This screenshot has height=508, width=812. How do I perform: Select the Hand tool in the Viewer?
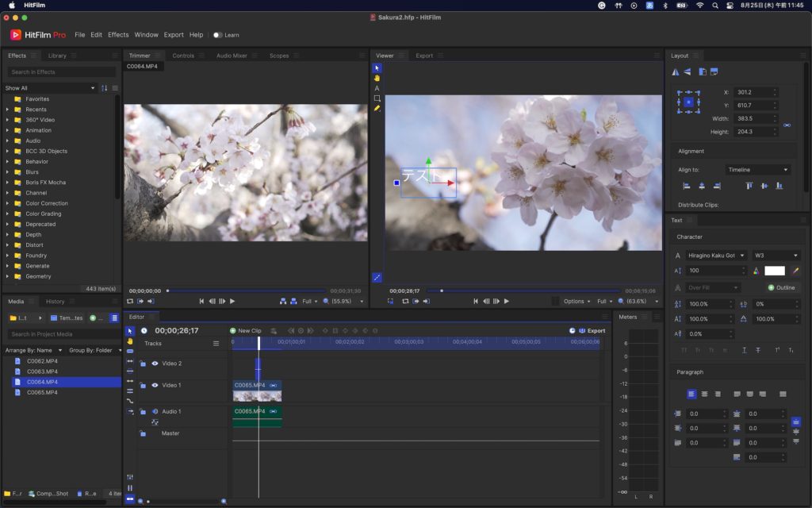[x=377, y=78]
